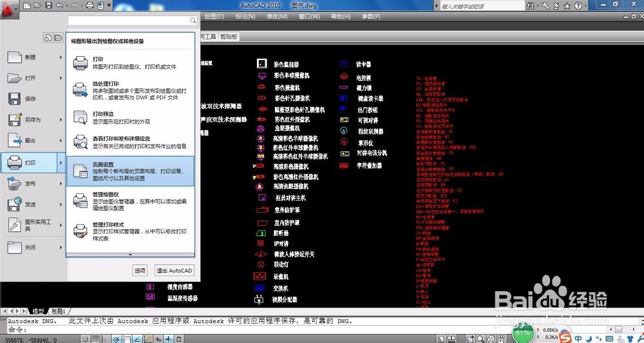The height and width of the screenshot is (343, 644).
Task: Toggle lineweight display in status bar
Action: 168,339
